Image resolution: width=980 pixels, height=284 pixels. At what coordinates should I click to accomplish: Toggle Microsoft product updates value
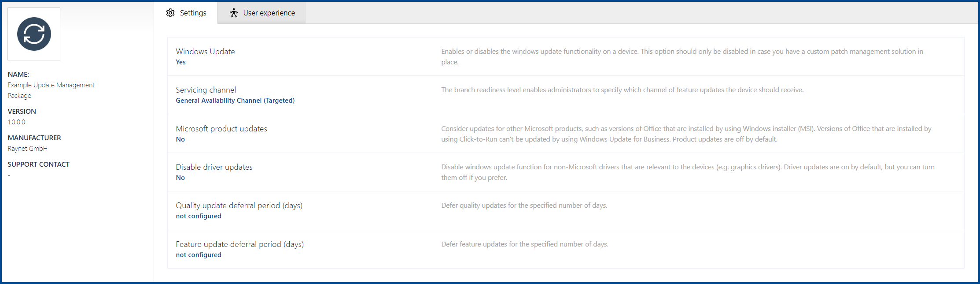(181, 139)
